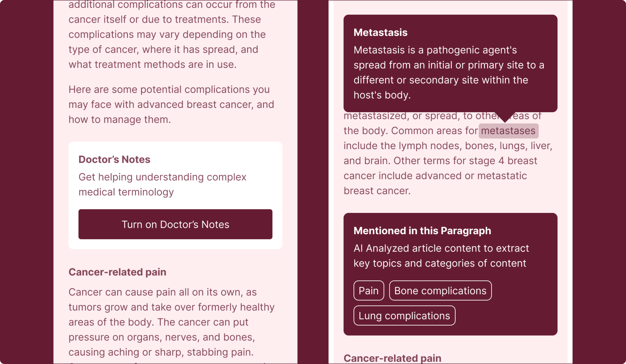Click the 'include the lymph nodes' sentence
626x364 pixels.
[x=448, y=146]
